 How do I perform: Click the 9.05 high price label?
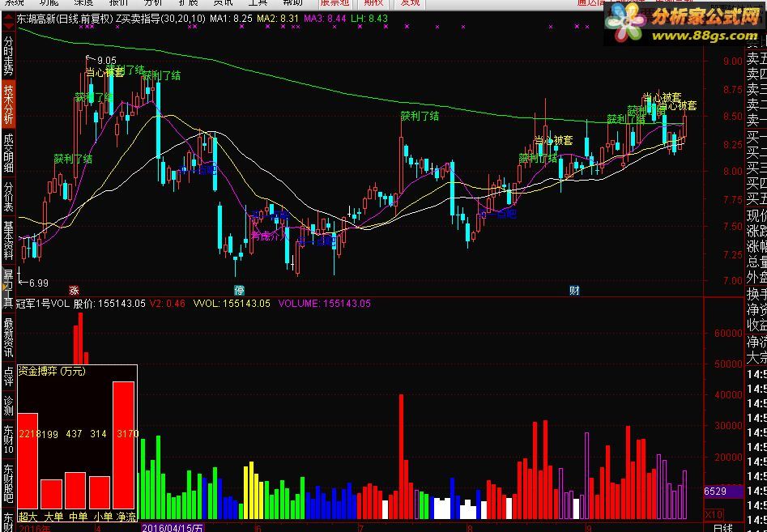coord(107,61)
